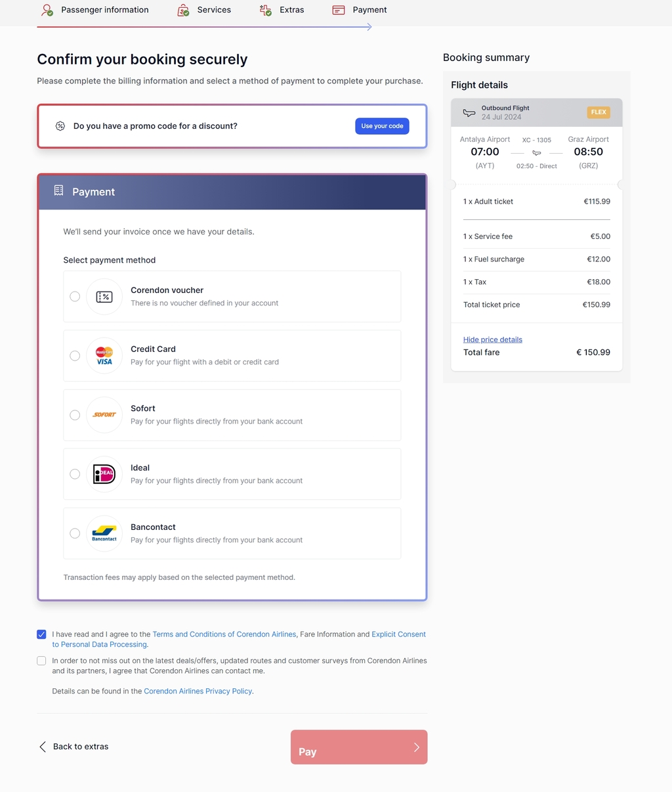Screen dimensions: 672x792
Task: Enable the deals and offers contact checkbox
Action: click(x=41, y=661)
